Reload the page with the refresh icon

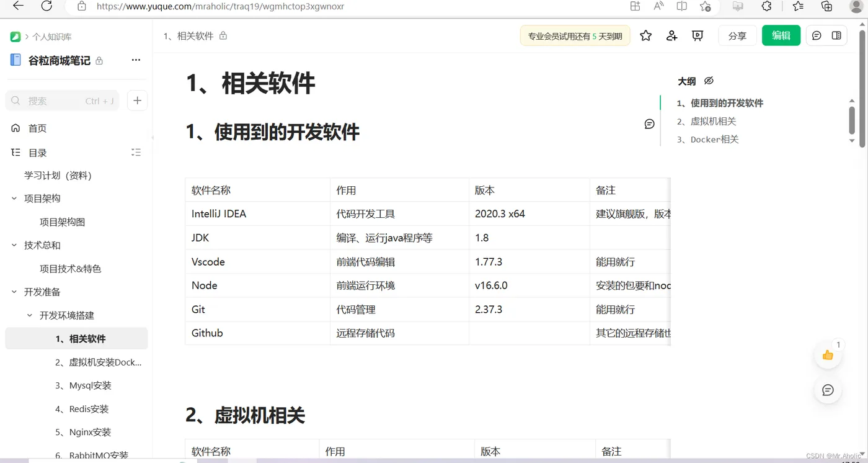point(46,6)
